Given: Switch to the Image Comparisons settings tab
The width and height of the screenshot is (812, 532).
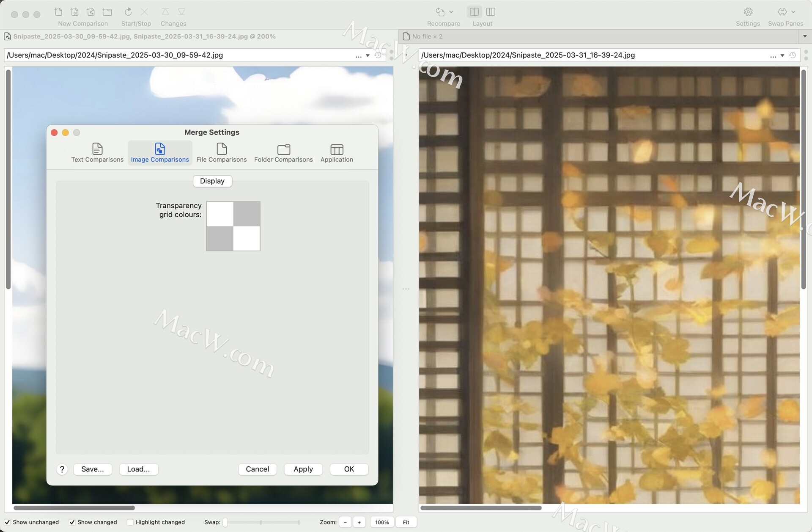Looking at the screenshot, I should (160, 153).
